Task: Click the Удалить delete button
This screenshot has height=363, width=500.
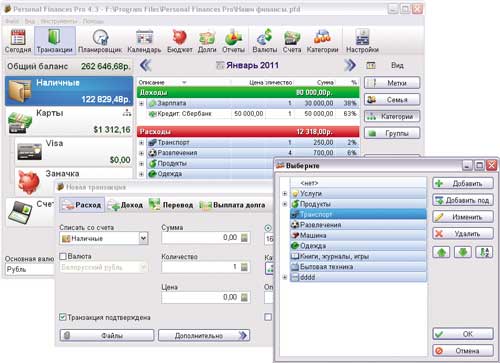Action: click(x=463, y=234)
